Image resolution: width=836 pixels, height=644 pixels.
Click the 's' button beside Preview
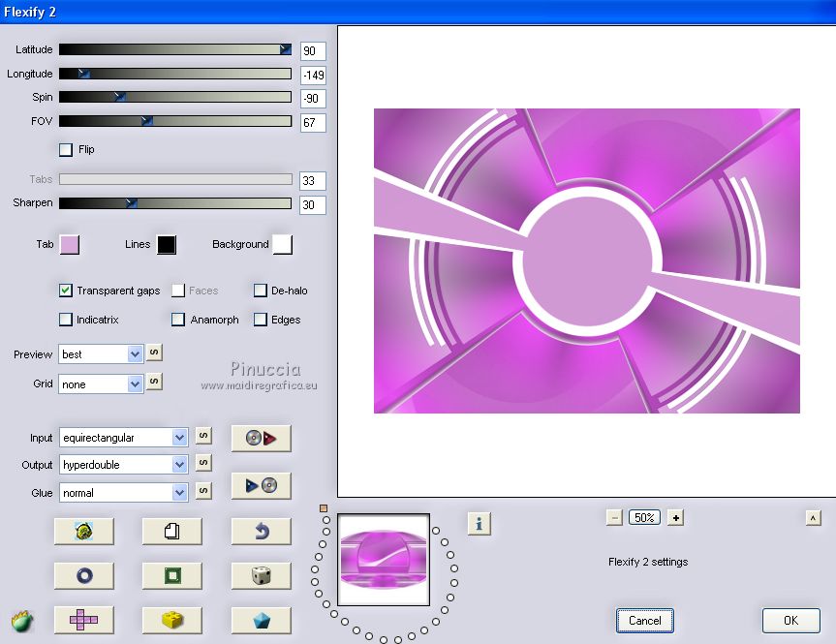pos(154,353)
